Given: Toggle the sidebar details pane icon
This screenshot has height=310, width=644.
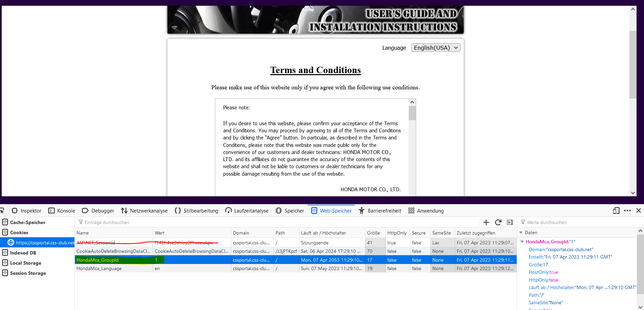Looking at the screenshot, I should tap(510, 222).
